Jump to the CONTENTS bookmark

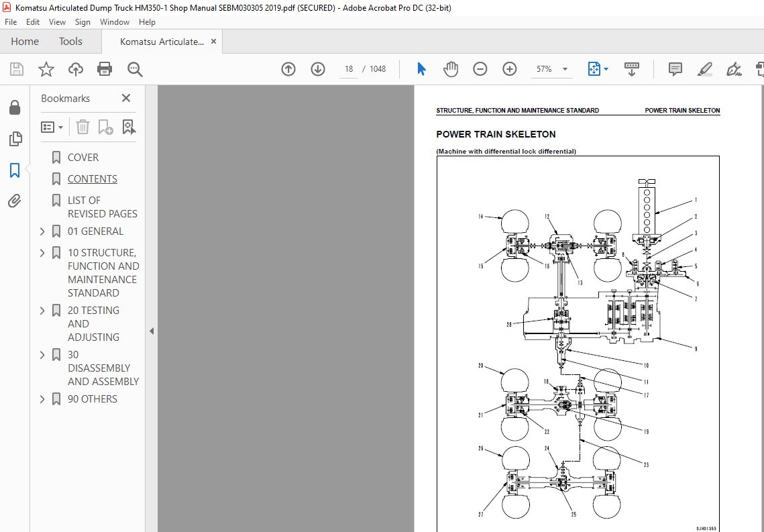93,179
